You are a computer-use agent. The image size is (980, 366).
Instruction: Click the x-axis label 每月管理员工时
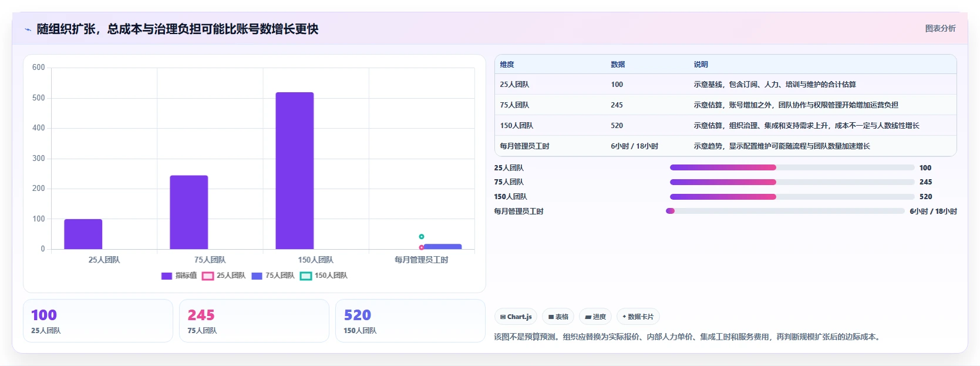(421, 260)
